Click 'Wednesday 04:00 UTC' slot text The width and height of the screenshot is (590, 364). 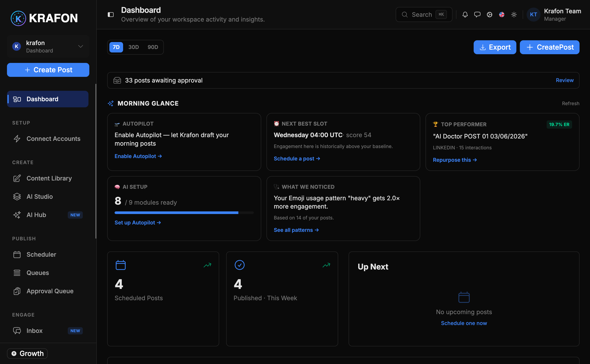pos(308,135)
